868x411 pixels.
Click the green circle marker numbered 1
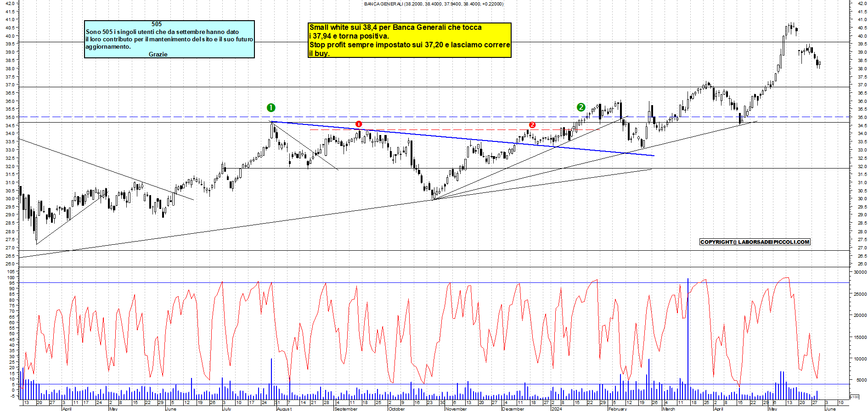point(271,107)
